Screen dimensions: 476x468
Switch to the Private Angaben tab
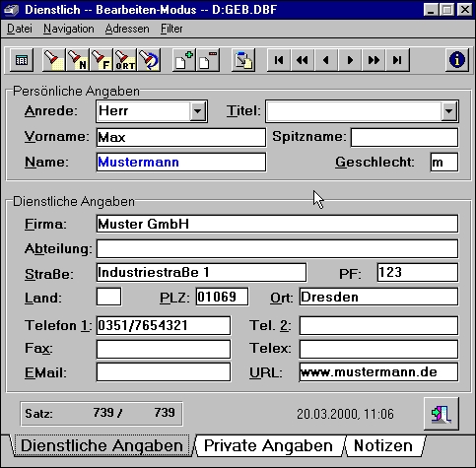pyautogui.click(x=268, y=446)
